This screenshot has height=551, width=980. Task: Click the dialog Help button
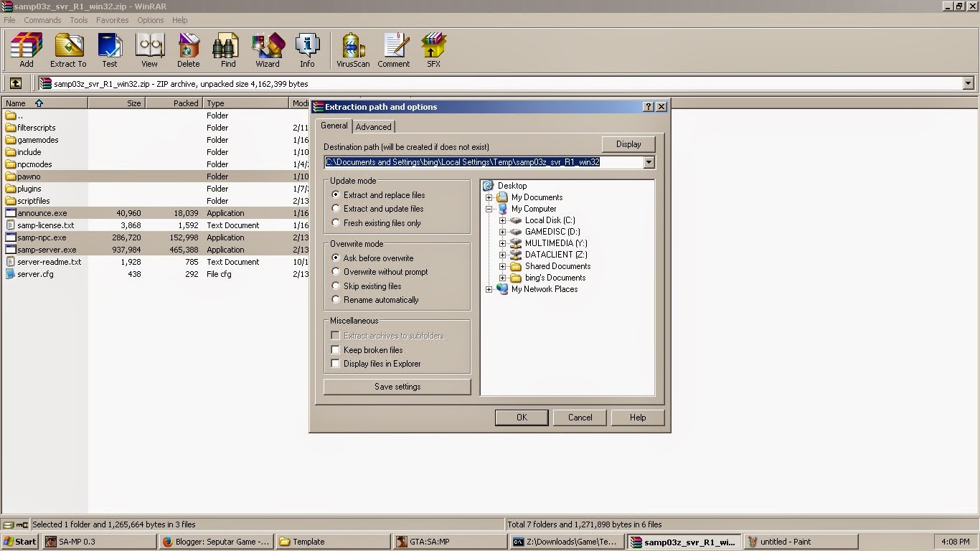[x=638, y=418]
